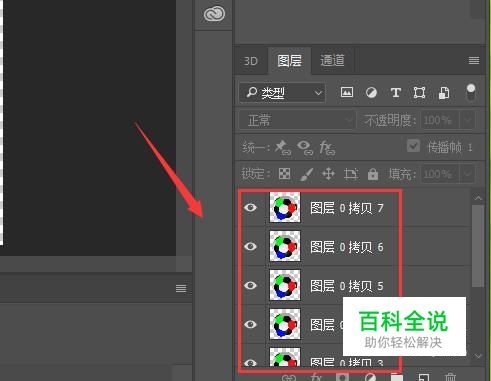This screenshot has height=381, width=491.
Task: Filter for pixel layers icon
Action: coord(347,92)
